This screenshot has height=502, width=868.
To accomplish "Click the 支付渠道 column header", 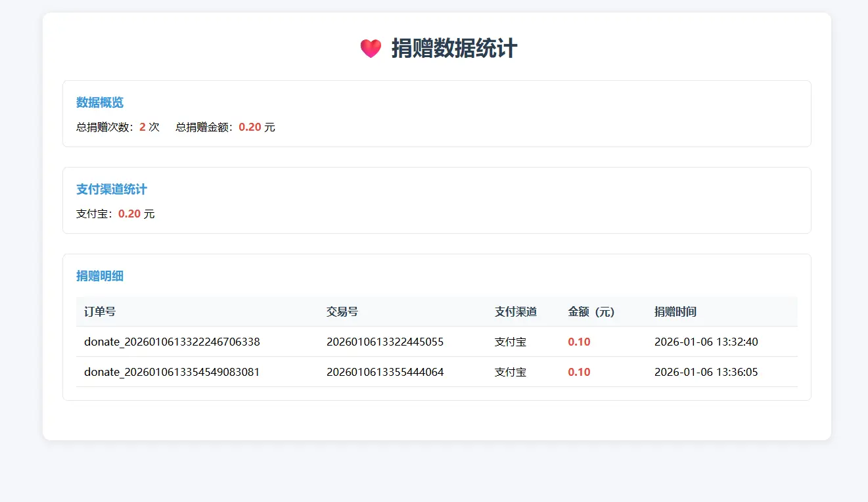I will click(515, 311).
